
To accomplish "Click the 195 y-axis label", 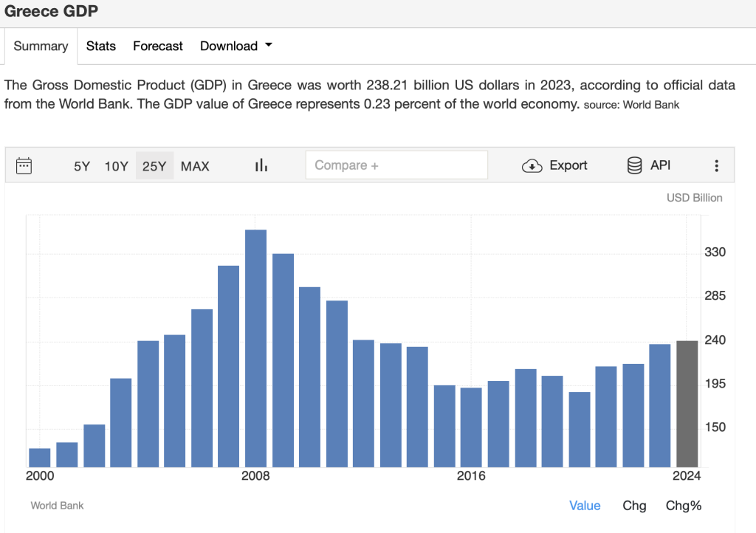I will coord(715,384).
